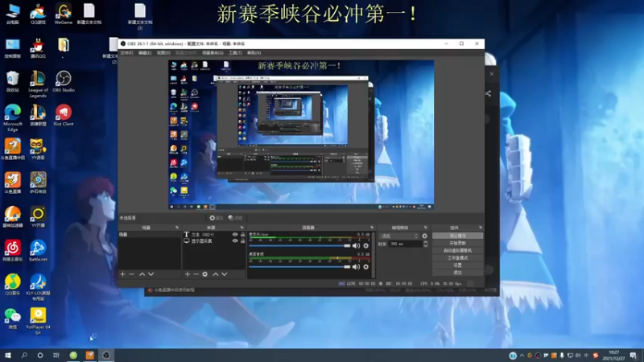Open Task View on taskbar
644x362 pixels.
click(56, 355)
